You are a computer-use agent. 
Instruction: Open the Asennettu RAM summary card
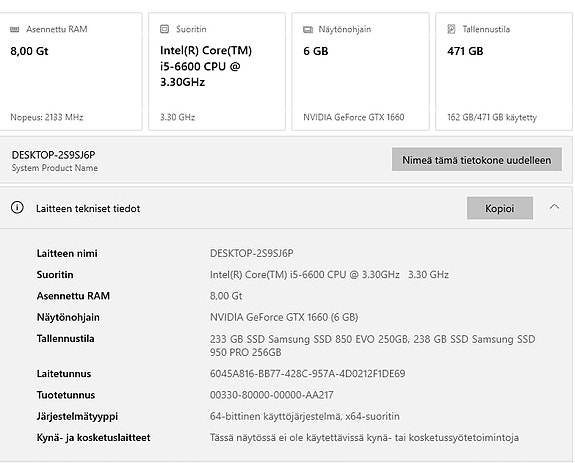[x=70, y=71]
